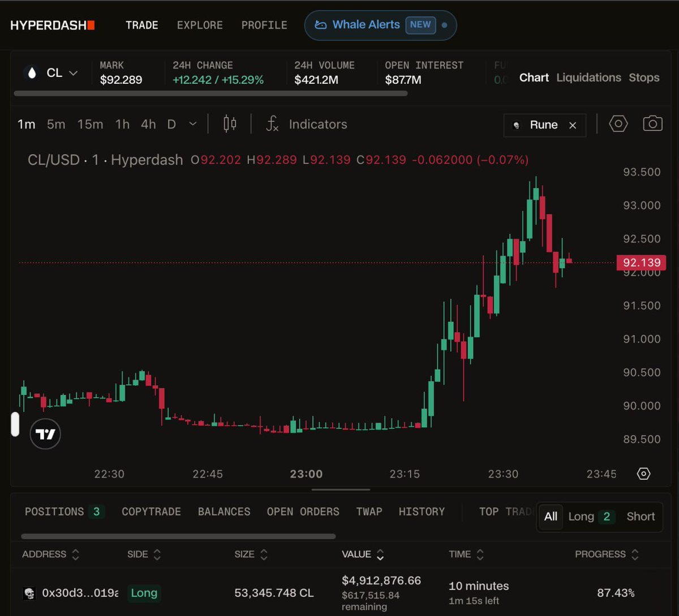
Task: Select the D daily timeframe
Action: pyautogui.click(x=171, y=124)
